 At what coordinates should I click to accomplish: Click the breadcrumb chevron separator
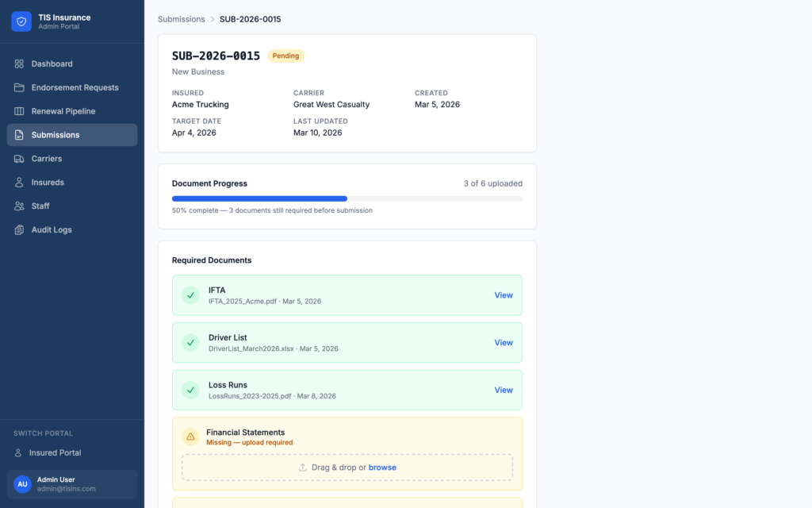(213, 19)
